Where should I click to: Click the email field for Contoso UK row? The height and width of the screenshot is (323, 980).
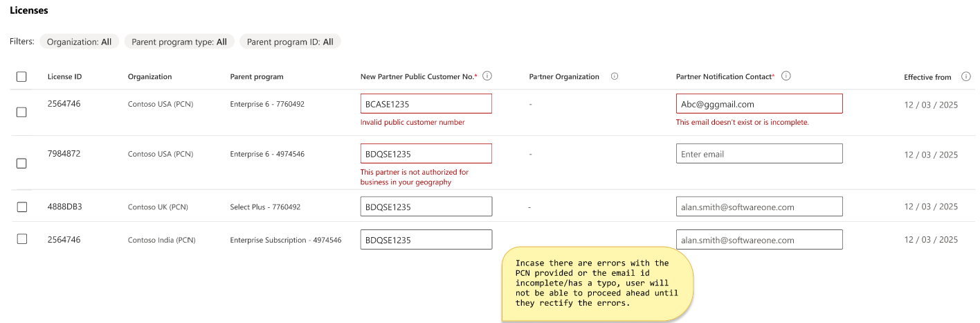pyautogui.click(x=759, y=207)
